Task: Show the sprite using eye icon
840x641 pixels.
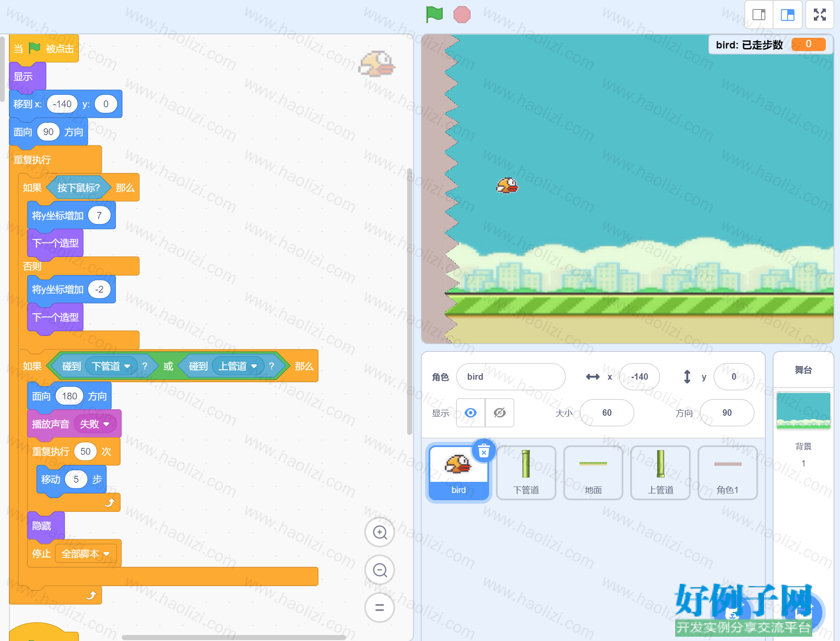Action: click(x=471, y=413)
